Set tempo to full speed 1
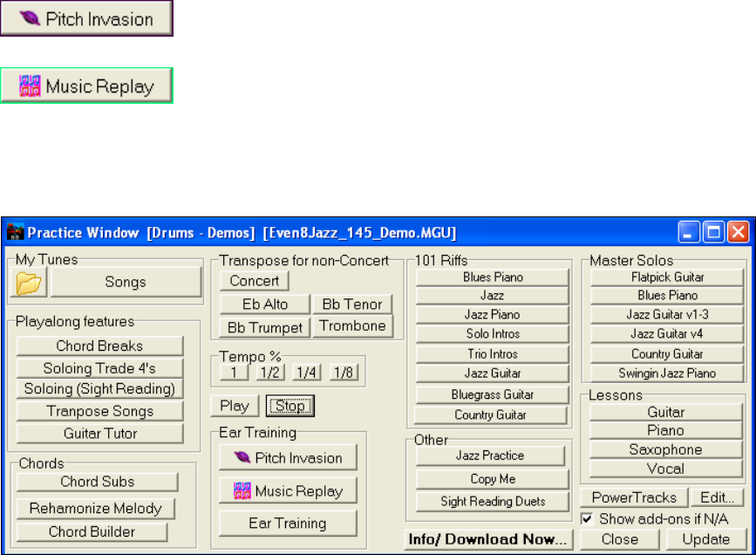This screenshot has width=756, height=555. tap(234, 373)
